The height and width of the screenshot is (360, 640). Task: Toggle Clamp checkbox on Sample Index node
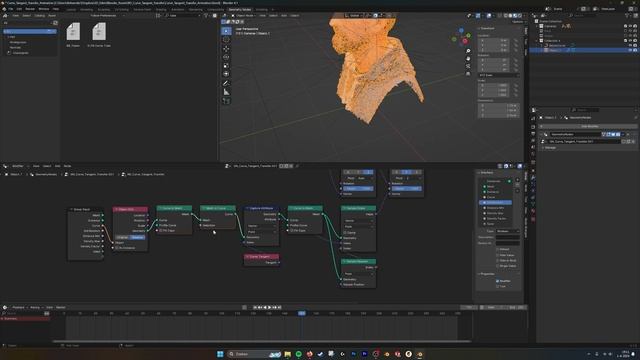(x=345, y=233)
